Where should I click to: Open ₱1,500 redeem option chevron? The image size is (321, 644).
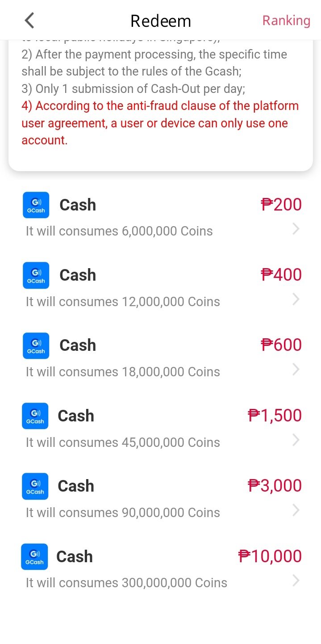tap(296, 440)
